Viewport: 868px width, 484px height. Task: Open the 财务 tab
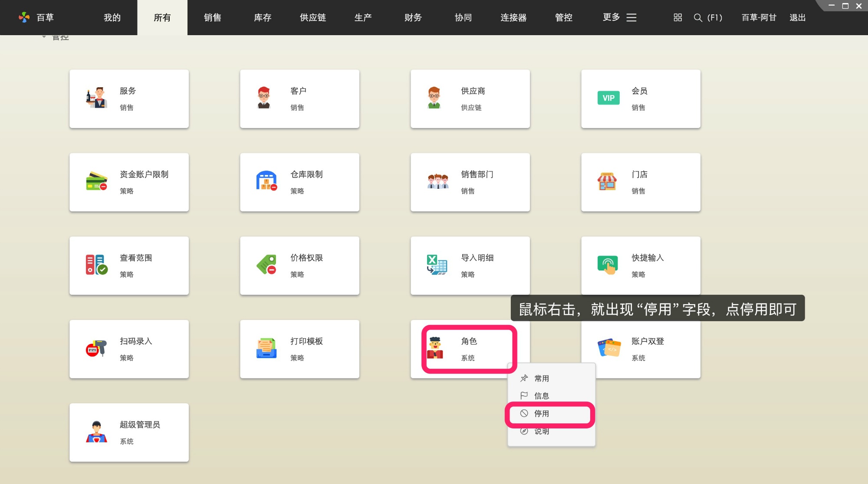point(413,17)
